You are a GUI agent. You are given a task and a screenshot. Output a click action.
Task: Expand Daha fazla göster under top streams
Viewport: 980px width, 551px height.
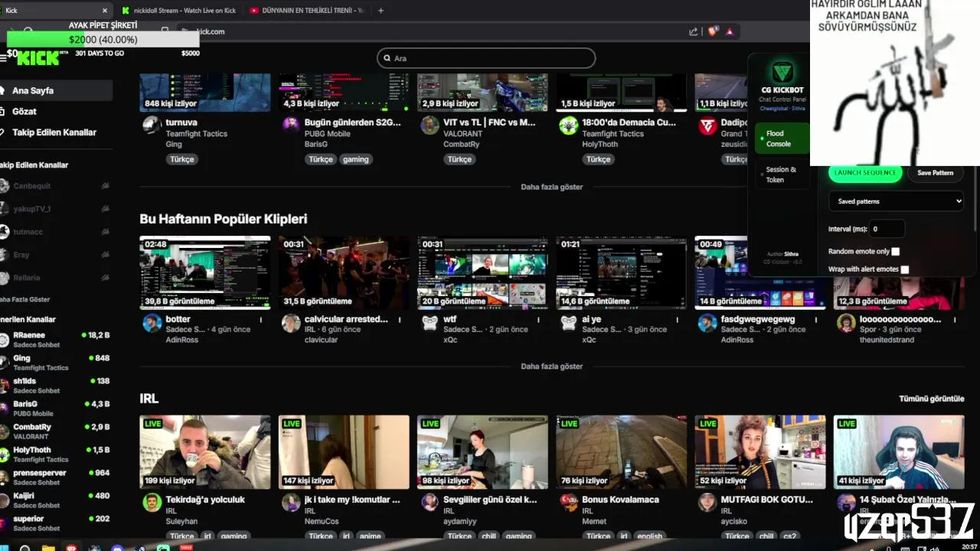pos(551,187)
